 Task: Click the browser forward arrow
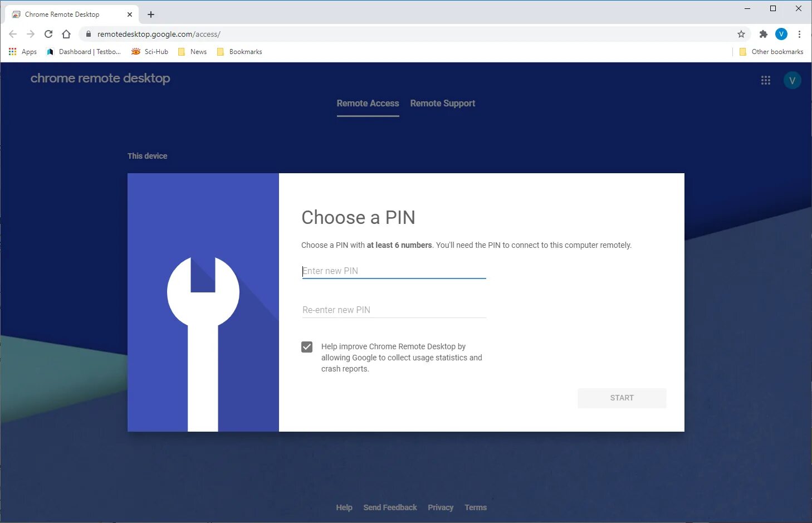point(31,34)
